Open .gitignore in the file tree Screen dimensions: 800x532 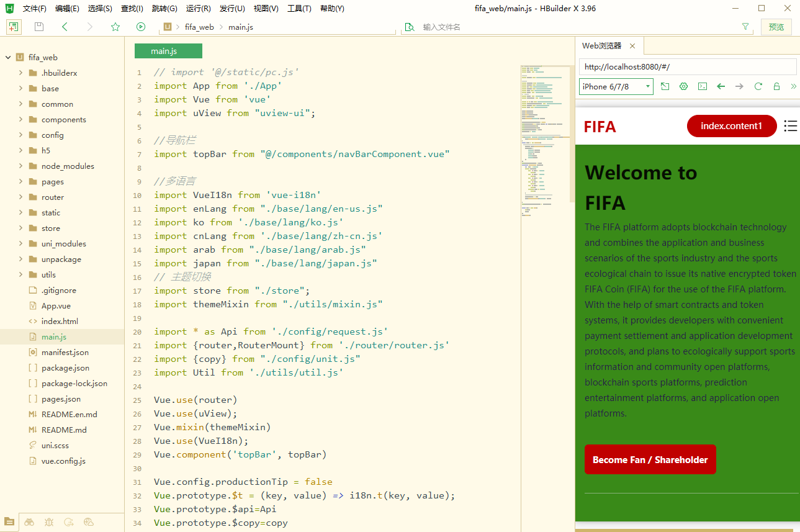59,290
